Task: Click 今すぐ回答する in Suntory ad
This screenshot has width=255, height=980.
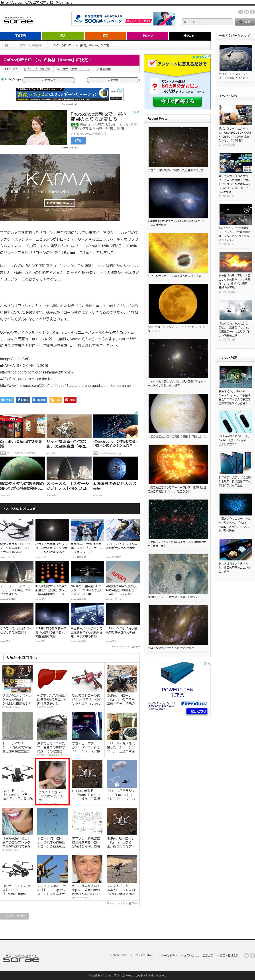Action: tap(177, 102)
